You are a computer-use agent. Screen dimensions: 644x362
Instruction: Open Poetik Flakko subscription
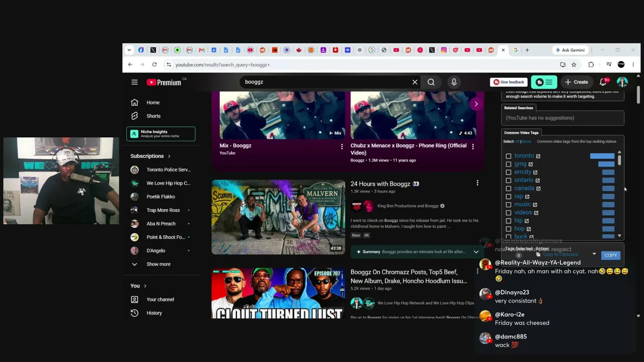click(x=161, y=197)
